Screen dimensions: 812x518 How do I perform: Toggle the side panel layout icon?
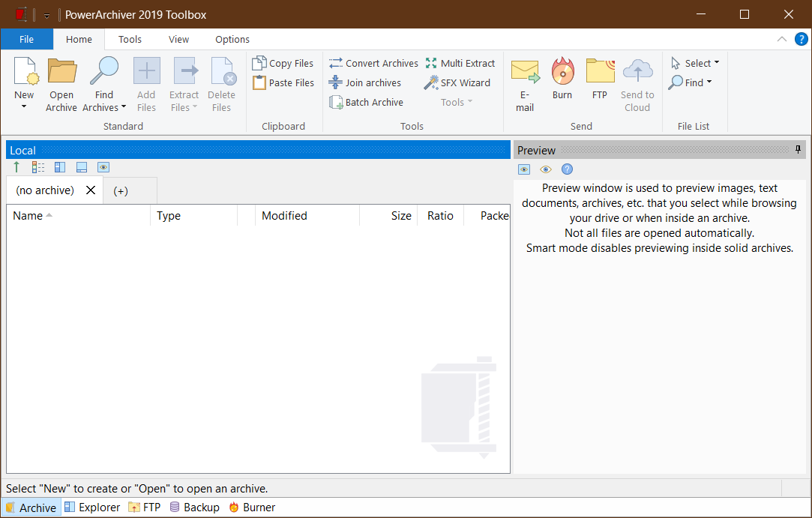tap(60, 167)
